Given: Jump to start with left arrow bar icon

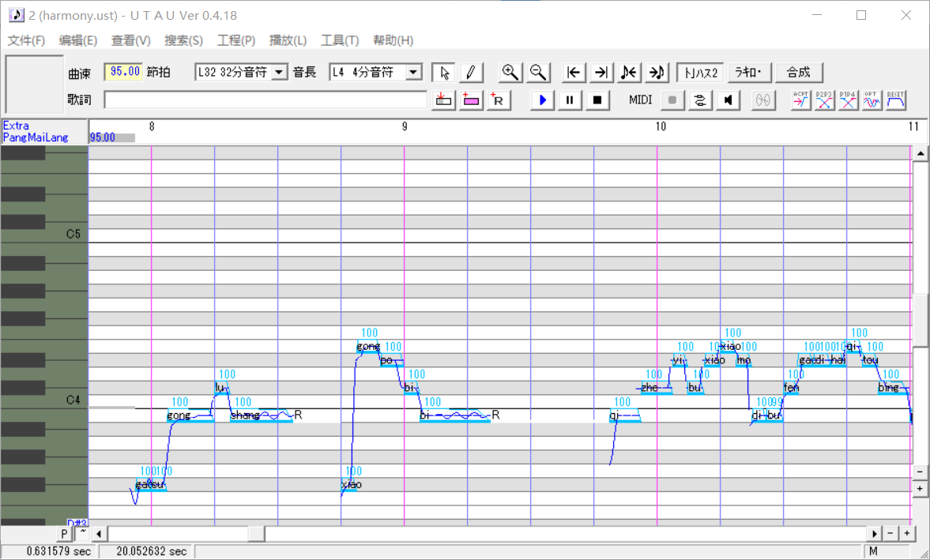Looking at the screenshot, I should click(574, 73).
